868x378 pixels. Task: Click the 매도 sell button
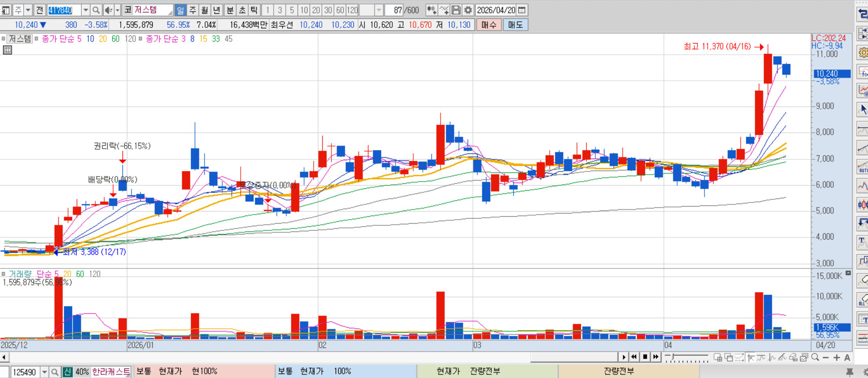tap(515, 25)
